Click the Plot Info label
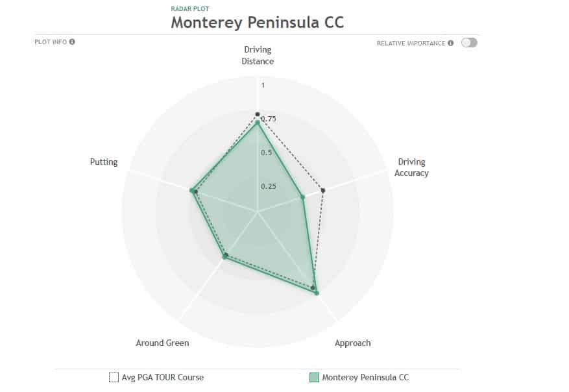The height and width of the screenshot is (392, 569). tap(51, 42)
